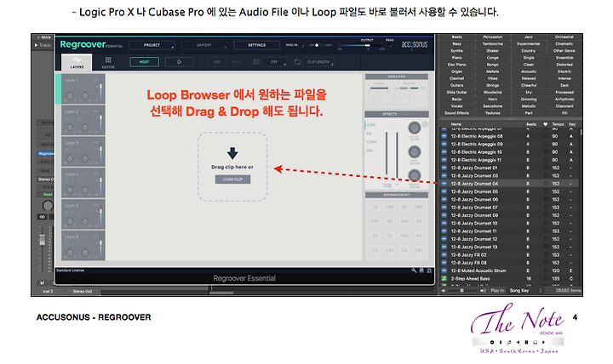Select Layer 5 strip
This screenshot has height=364, width=613.
tap(83, 213)
